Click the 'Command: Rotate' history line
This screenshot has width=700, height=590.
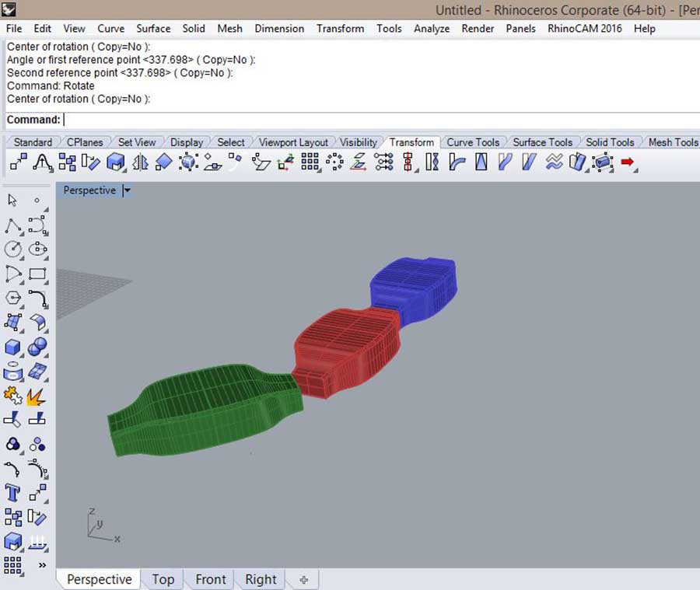(51, 86)
